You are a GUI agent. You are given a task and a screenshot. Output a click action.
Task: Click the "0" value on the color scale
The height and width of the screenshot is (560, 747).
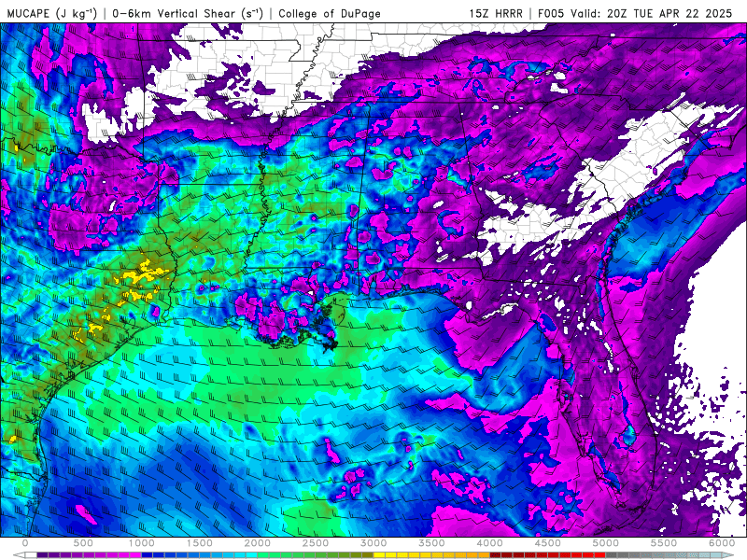coord(25,543)
